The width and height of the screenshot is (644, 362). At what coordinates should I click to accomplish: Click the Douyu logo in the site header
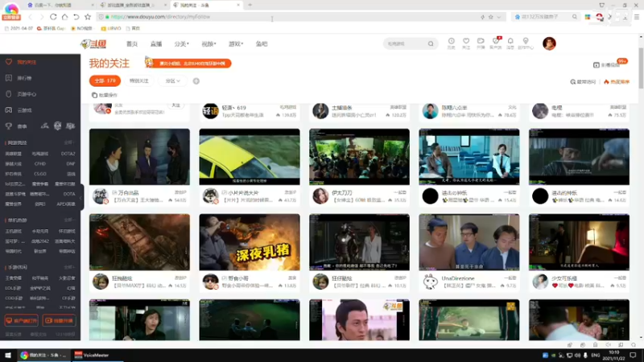[x=93, y=44]
